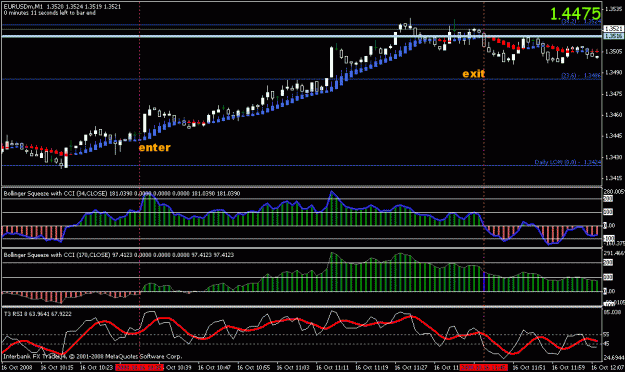Click the light-blue 1.3516 price tag
The image size is (625, 372).
(x=613, y=36)
